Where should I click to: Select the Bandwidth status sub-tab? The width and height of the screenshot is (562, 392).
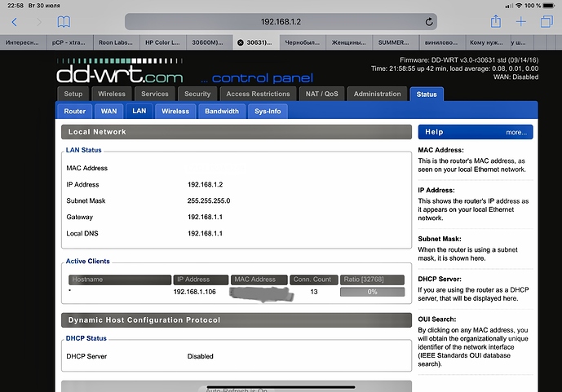coord(222,111)
